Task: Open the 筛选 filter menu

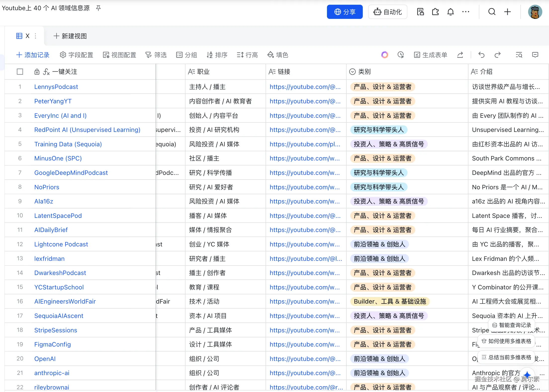Action: pos(156,55)
